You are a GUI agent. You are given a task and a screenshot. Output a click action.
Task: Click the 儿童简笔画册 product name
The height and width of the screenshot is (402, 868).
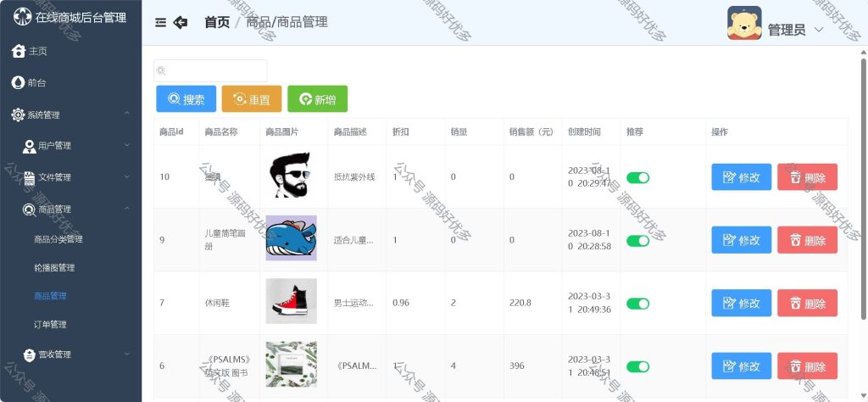click(x=225, y=240)
